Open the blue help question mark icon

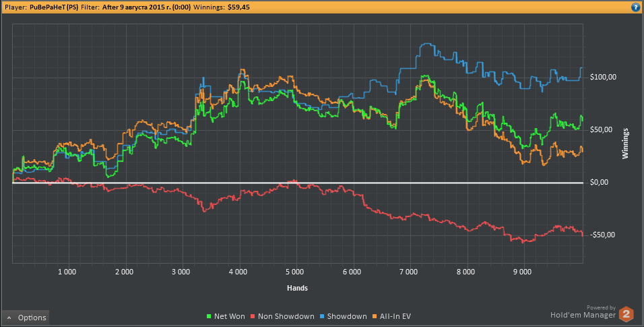[636, 7]
